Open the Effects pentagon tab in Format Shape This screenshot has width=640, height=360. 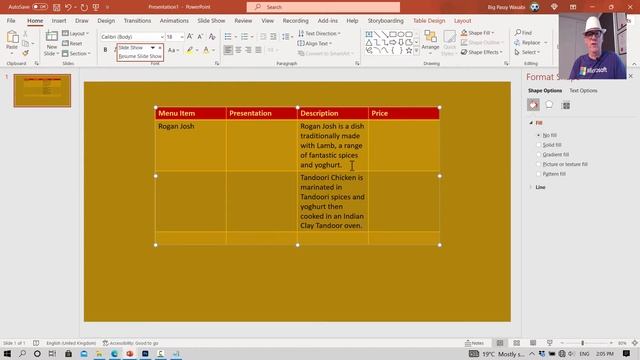549,105
